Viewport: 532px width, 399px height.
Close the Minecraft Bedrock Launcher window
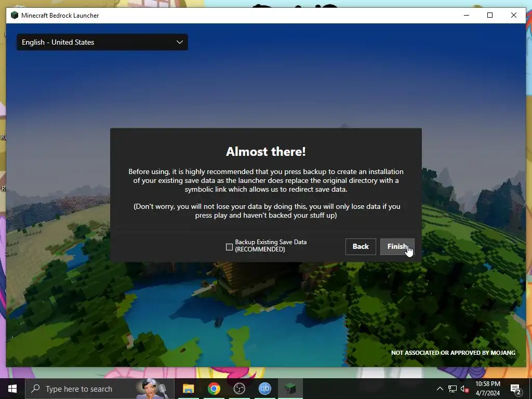514,15
